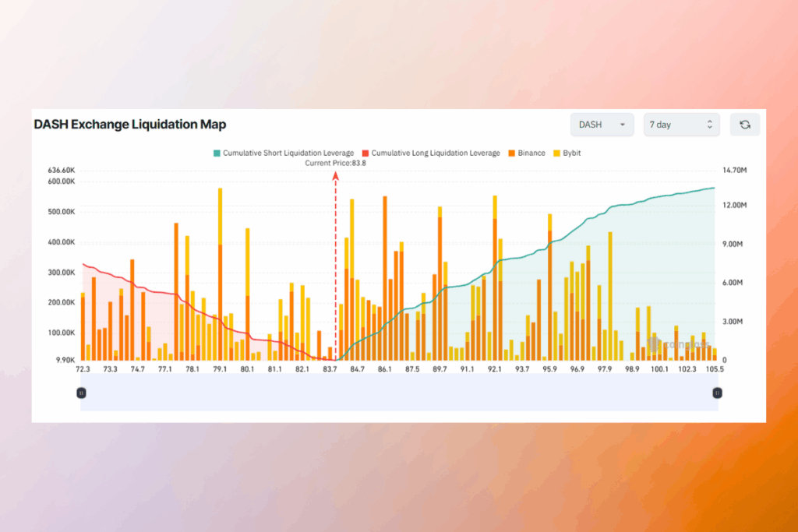This screenshot has height=532, width=798.
Task: Click the 7 day up-down stepper arrows
Action: (x=709, y=125)
